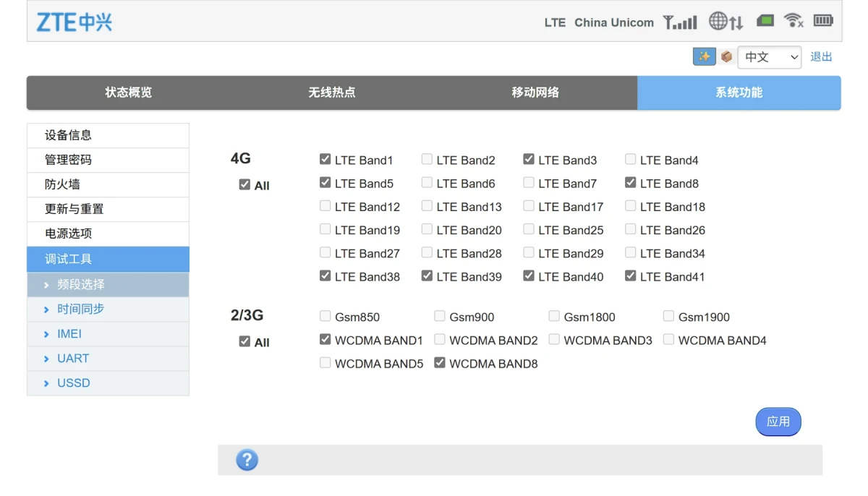Screen dimensions: 868x496
Task: Expand the UART submenu item
Action: 73,358
